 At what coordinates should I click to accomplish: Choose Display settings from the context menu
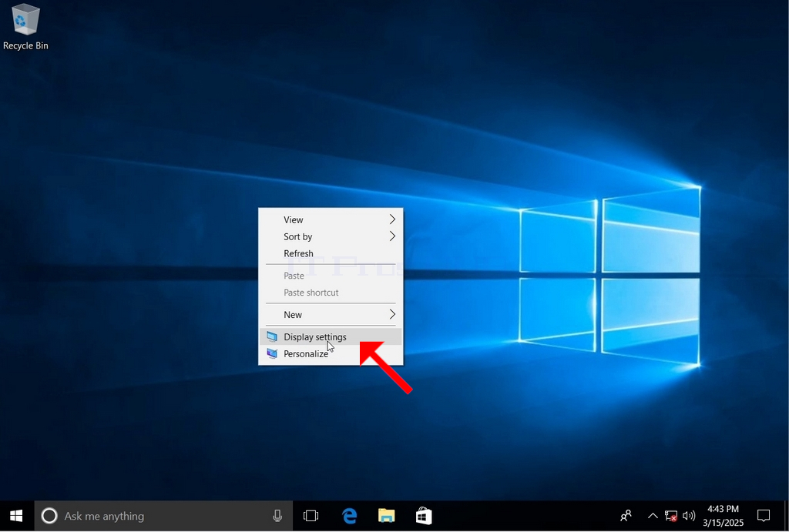tap(331, 337)
